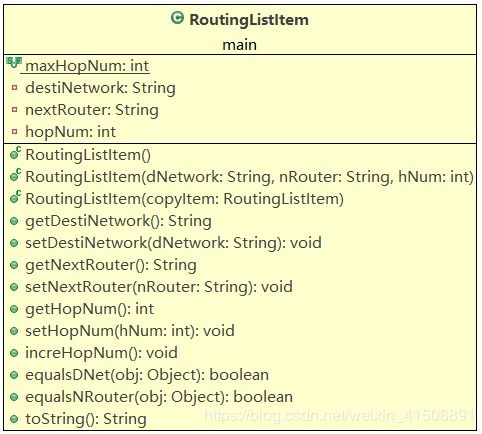
Task: Click the main package label
Action: [x=240, y=45]
